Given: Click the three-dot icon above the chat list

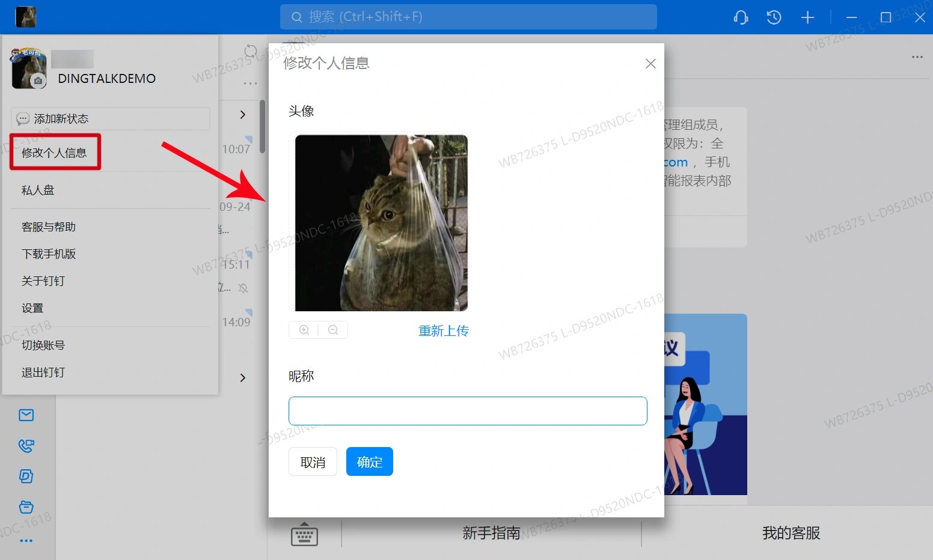Looking at the screenshot, I should 250,84.
